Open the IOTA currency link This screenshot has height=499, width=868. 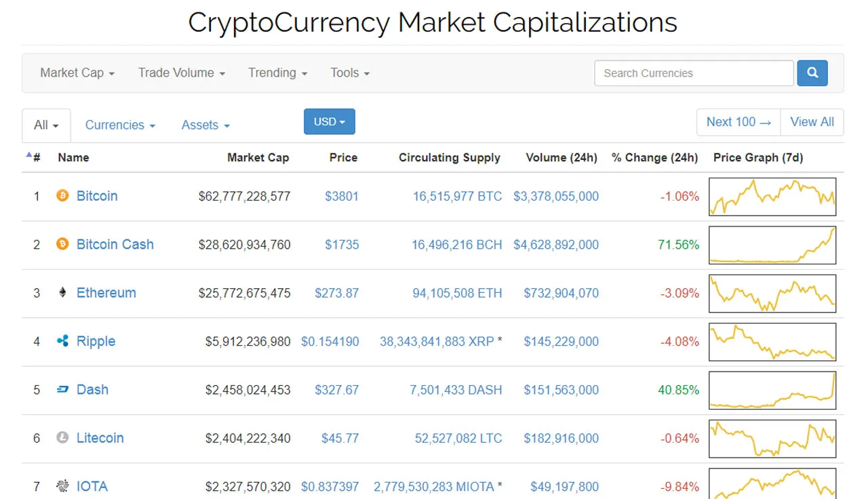[x=92, y=486]
